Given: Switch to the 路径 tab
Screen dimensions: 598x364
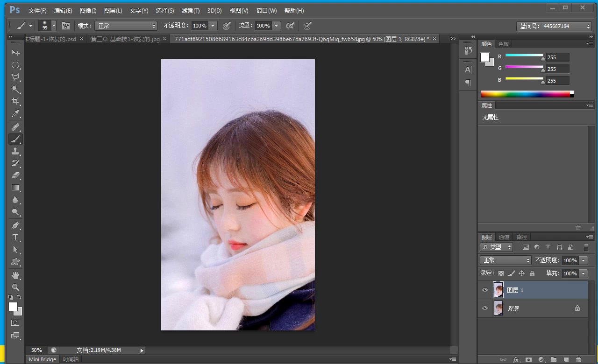Looking at the screenshot, I should 522,237.
